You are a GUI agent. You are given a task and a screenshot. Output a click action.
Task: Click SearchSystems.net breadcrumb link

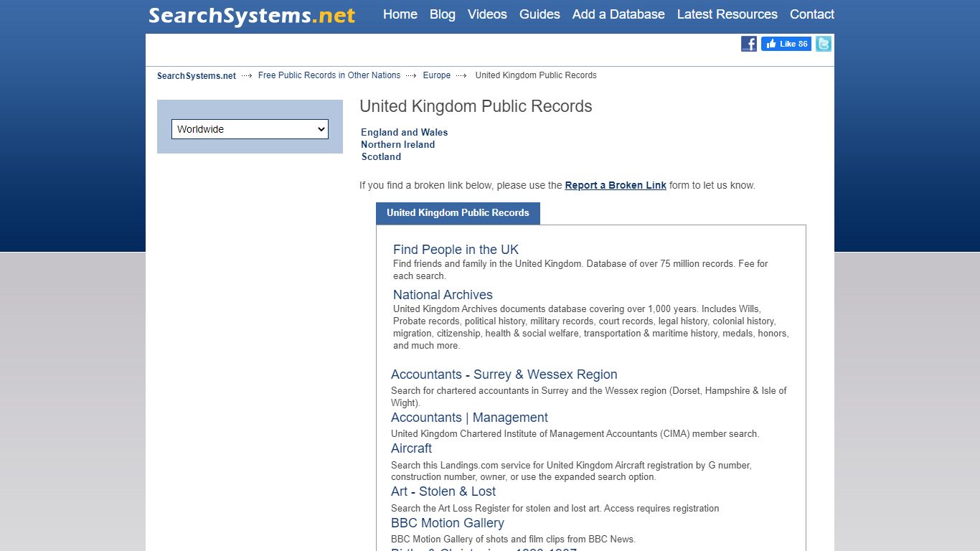click(197, 75)
